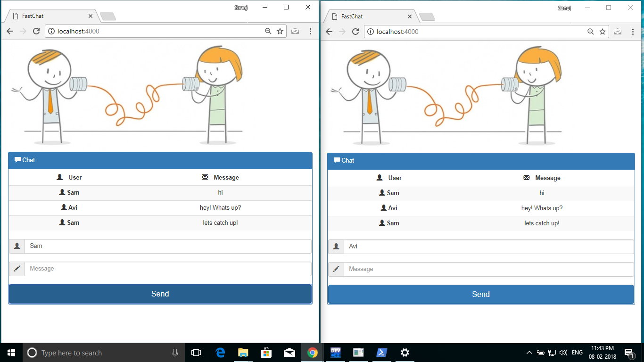Open zoom magnifier in left address bar
644x362 pixels.
[268, 31]
